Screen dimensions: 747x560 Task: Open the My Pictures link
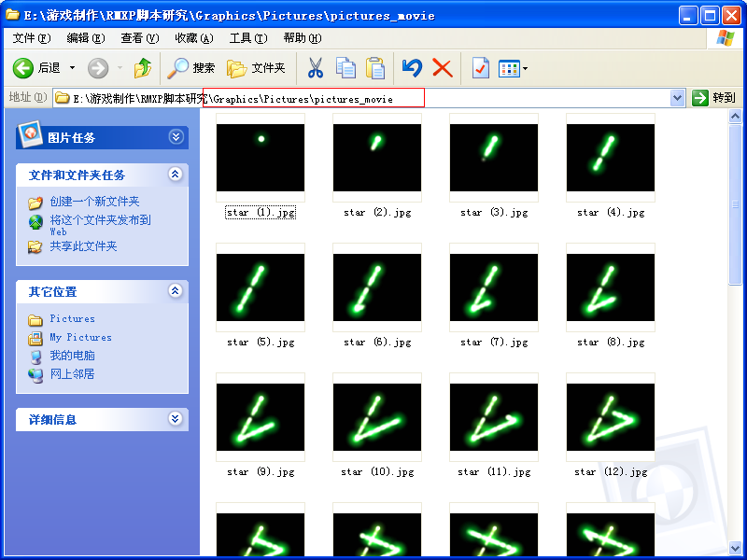point(80,337)
